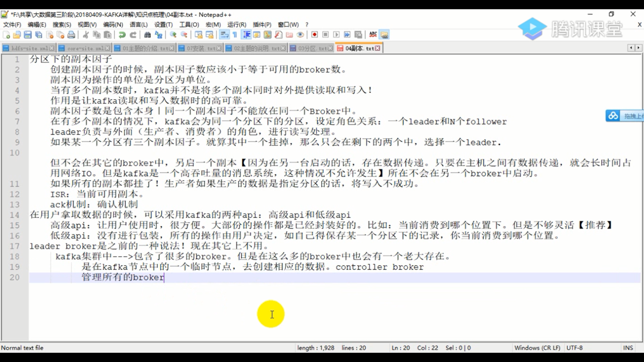The image size is (644, 362).
Task: Toggle the indent guide button
Action: pyautogui.click(x=247, y=35)
